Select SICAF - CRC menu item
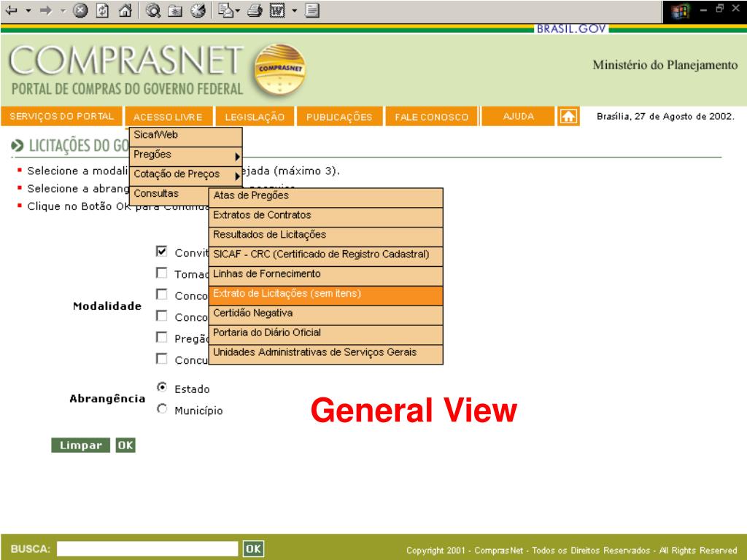This screenshot has height=560, width=747. pyautogui.click(x=326, y=256)
